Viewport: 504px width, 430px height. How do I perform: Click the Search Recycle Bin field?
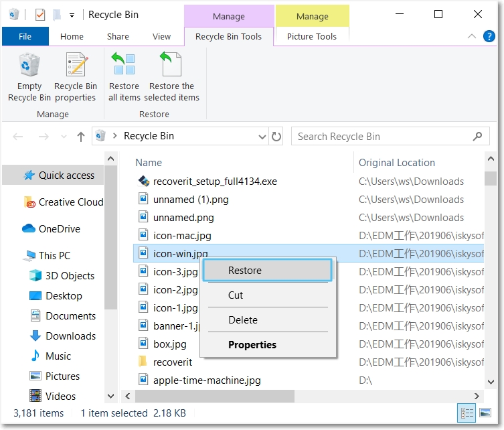pyautogui.click(x=382, y=137)
